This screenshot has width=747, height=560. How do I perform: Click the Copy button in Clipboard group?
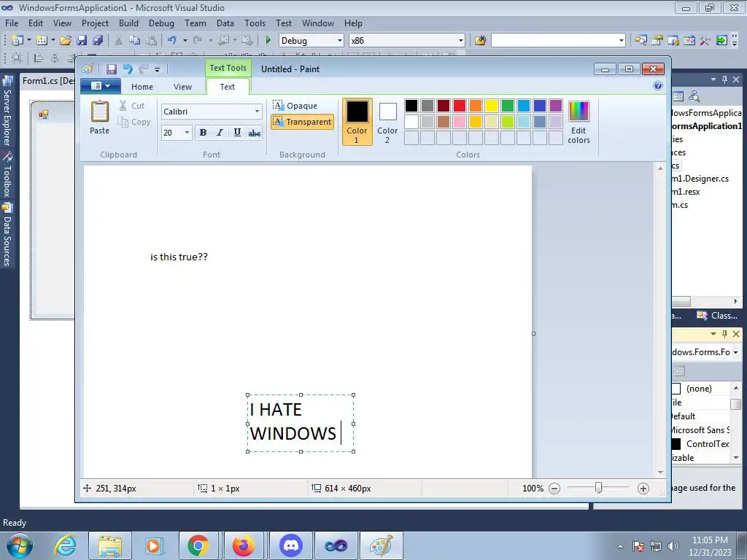tap(134, 122)
